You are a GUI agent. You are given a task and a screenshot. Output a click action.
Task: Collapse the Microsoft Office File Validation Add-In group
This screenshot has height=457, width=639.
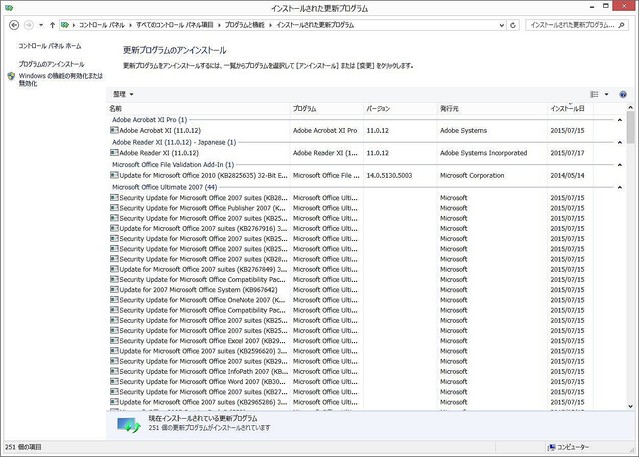[x=620, y=165]
